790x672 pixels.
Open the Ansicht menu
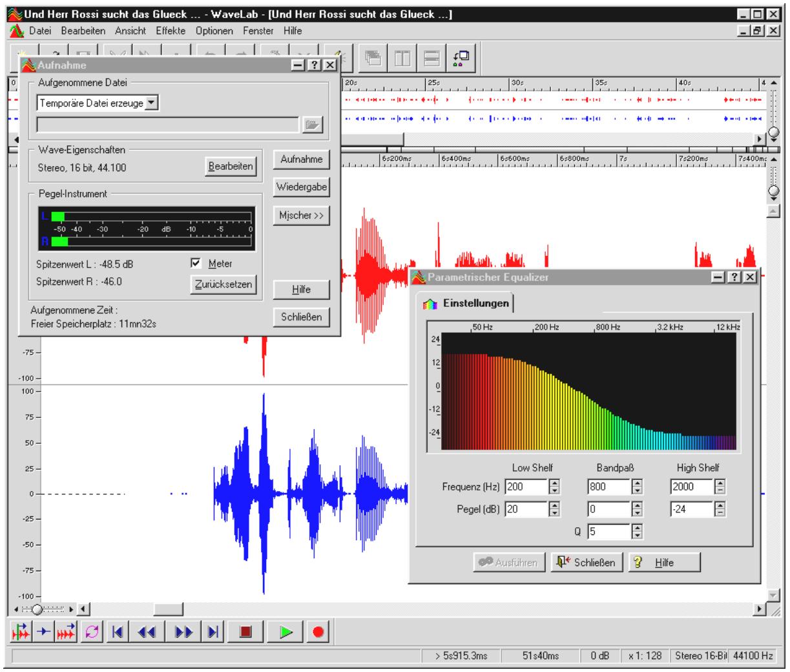(x=130, y=31)
